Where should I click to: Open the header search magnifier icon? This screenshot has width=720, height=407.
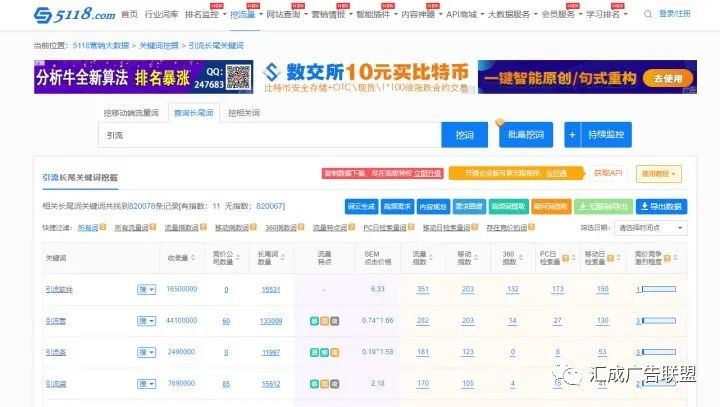click(x=648, y=14)
